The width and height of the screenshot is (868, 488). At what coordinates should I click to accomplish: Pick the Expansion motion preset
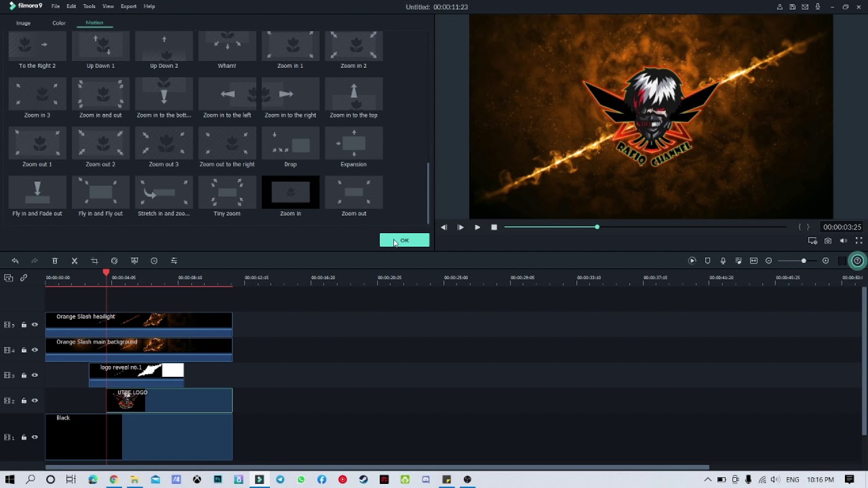point(353,148)
